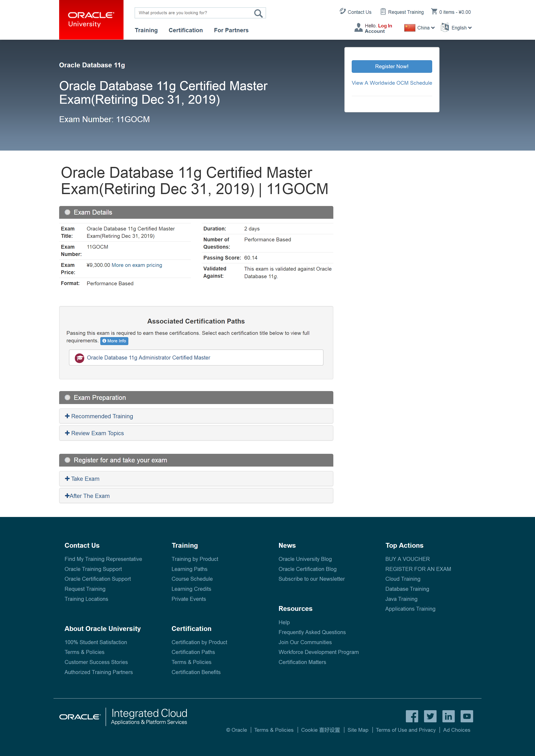Screen dimensions: 535x756
Task: Expand the Take Exam section
Action: (85, 479)
